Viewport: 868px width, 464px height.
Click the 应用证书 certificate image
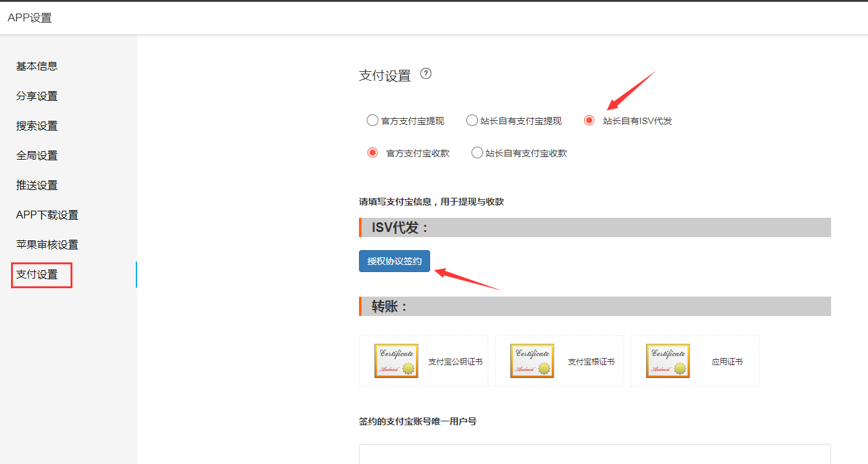668,361
